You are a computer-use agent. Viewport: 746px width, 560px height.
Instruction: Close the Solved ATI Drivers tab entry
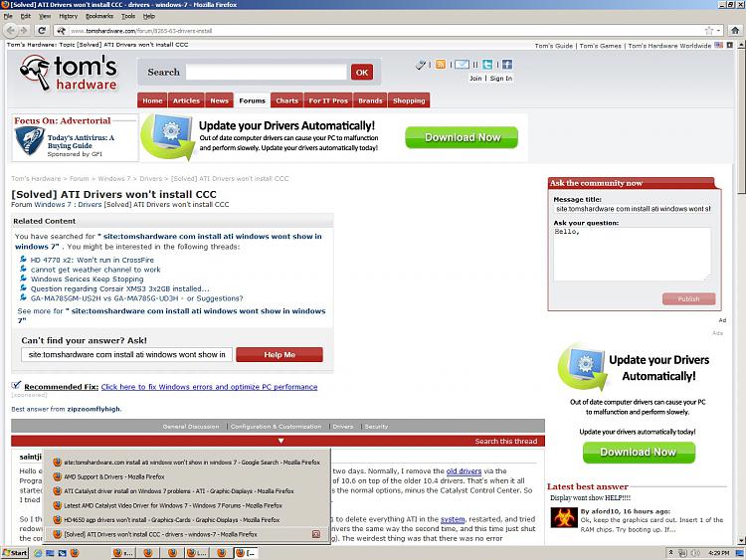(x=316, y=534)
